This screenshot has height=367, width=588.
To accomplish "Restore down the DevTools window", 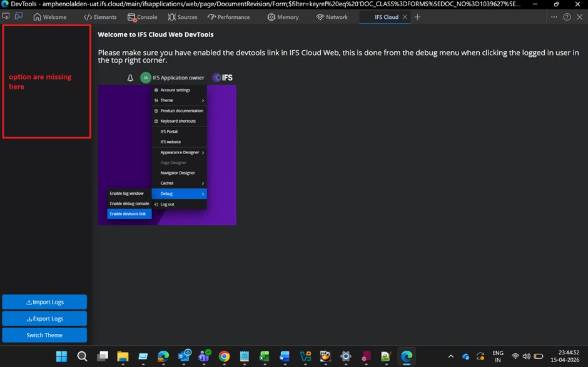I will [557, 4].
